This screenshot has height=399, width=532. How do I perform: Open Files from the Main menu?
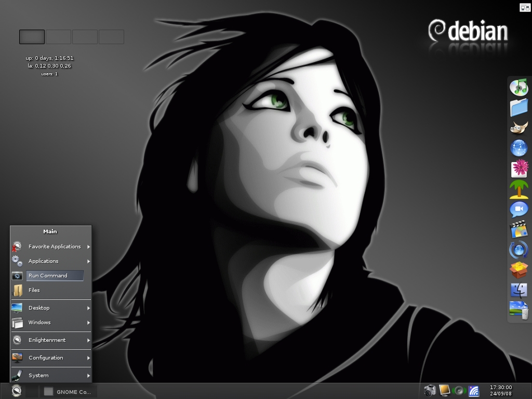(51, 290)
